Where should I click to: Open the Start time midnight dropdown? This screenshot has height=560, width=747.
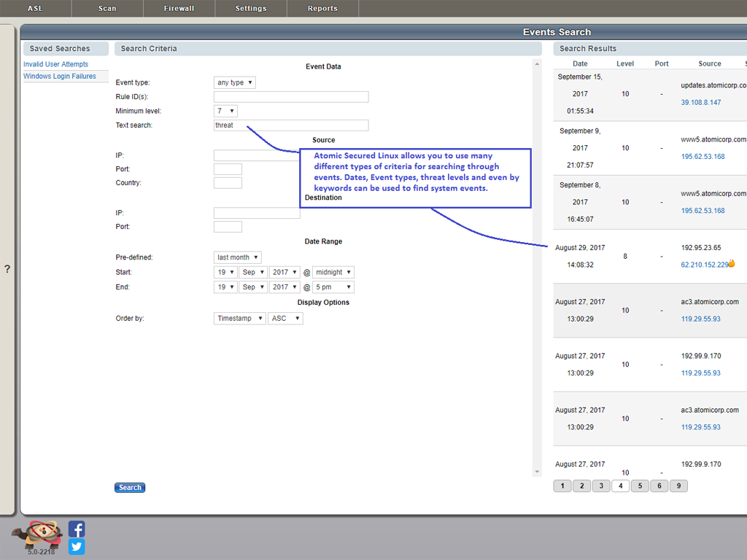point(333,273)
